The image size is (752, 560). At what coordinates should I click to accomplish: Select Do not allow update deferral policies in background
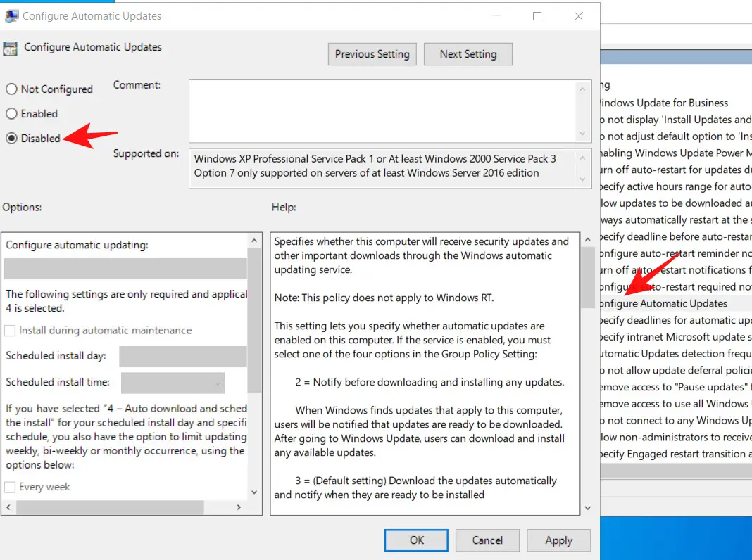[676, 371]
